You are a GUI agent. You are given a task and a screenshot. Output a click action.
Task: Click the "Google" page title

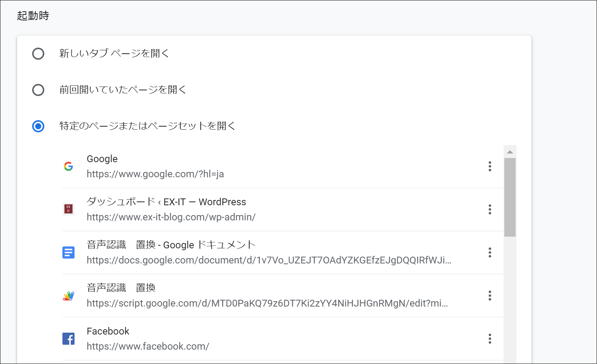click(x=102, y=159)
